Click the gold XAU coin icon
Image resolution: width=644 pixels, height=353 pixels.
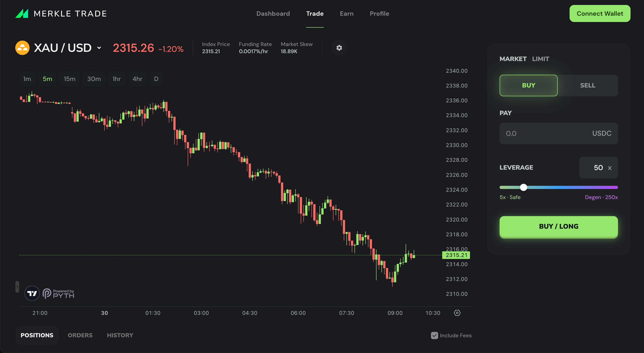click(x=22, y=48)
